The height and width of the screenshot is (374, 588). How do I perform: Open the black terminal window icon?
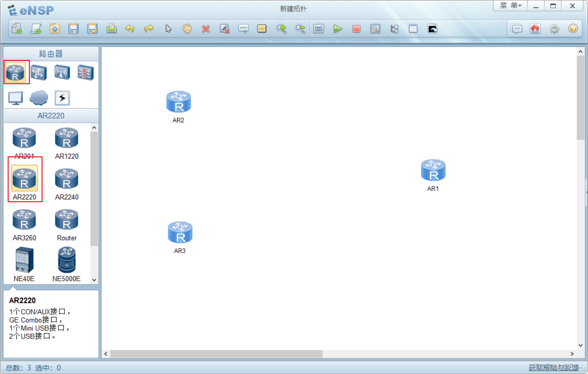(x=432, y=29)
